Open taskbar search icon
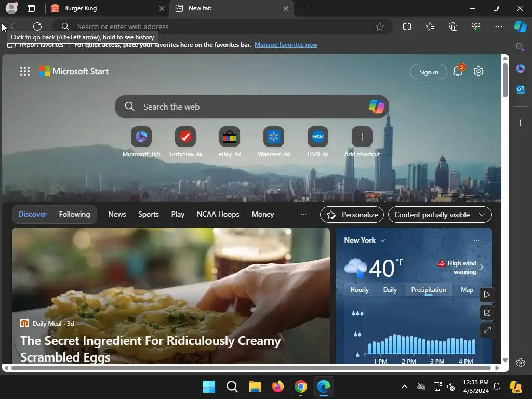The image size is (532, 399). [232, 387]
